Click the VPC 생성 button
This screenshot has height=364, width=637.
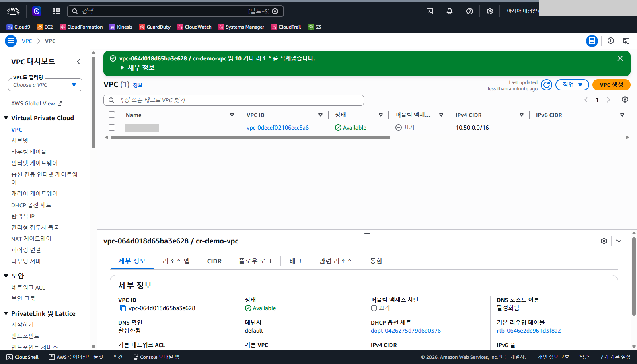point(611,85)
